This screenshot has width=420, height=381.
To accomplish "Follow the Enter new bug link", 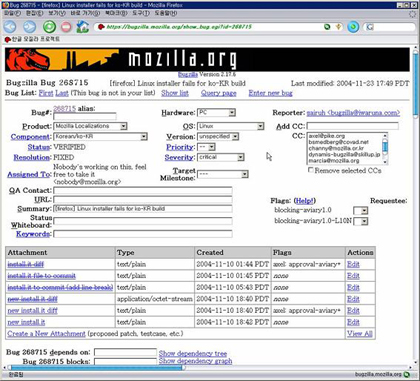I will click(270, 93).
